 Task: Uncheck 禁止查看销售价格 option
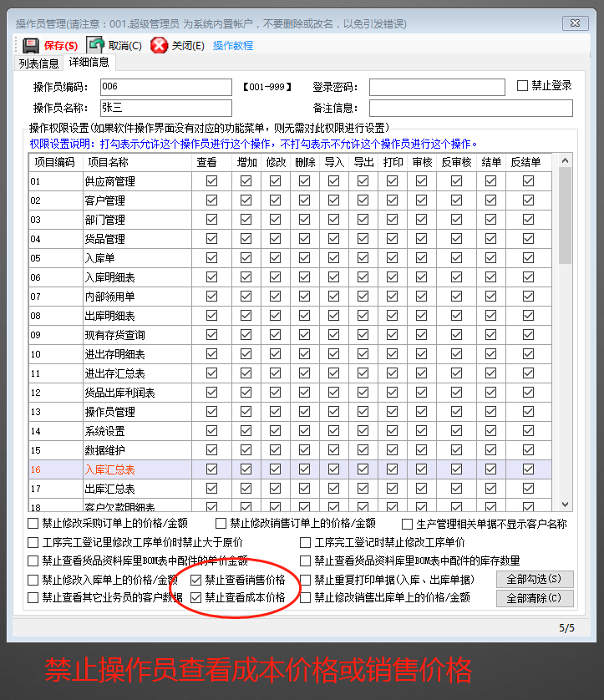coord(195,580)
